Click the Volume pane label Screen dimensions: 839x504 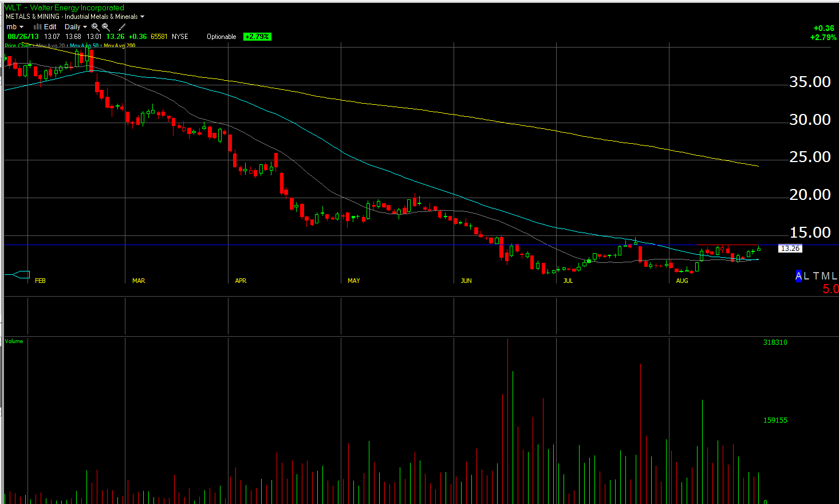click(x=14, y=341)
